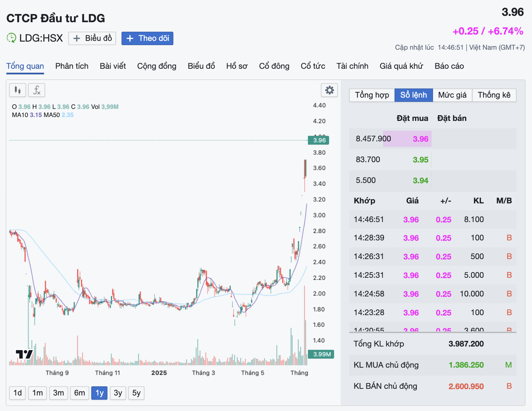Viewport: 532px width, 411px height.
Task: Set chart range to 5y
Action: click(x=136, y=393)
